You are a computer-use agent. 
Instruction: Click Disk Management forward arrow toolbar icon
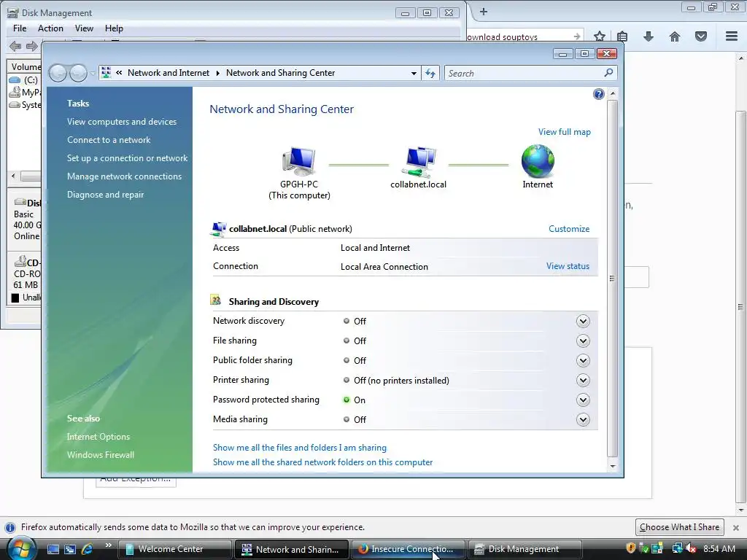31,46
